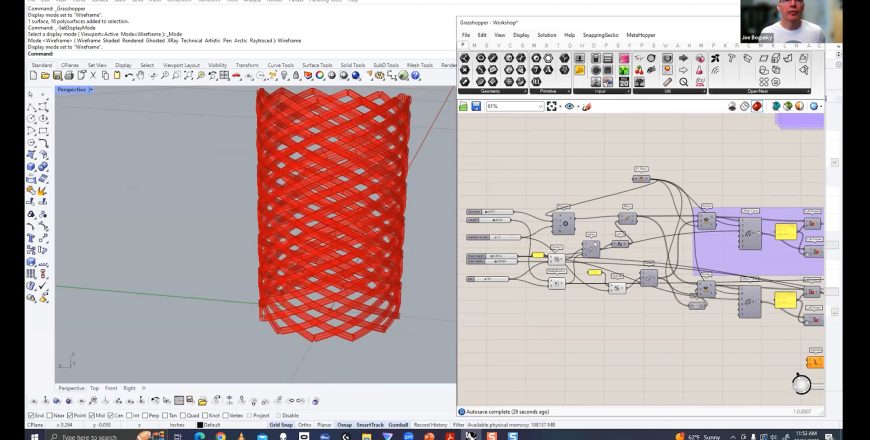Click the Gumball button in status bar
Screen dimensions: 870x440
pyautogui.click(x=398, y=425)
